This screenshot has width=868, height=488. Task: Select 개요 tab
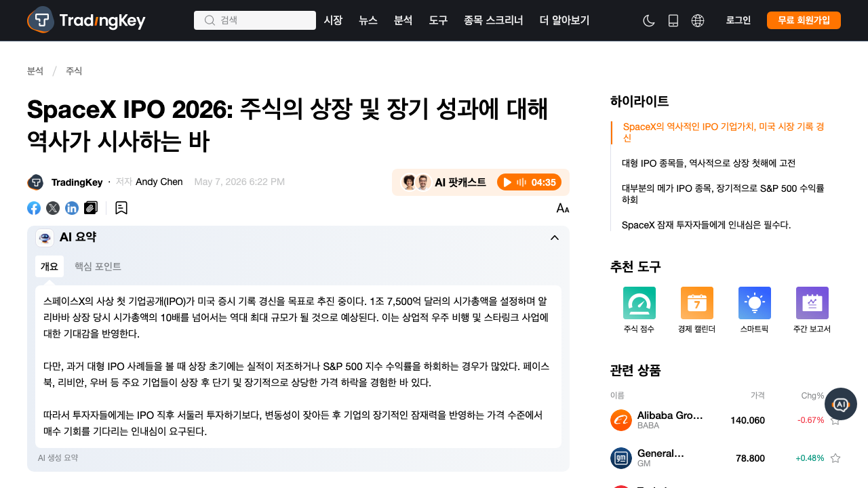click(50, 266)
